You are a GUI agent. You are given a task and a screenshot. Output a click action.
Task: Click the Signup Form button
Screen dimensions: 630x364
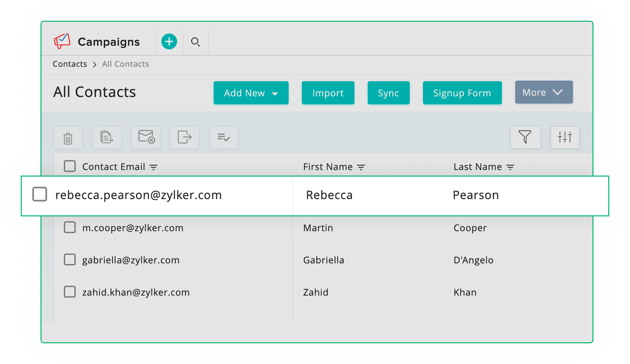coord(462,93)
